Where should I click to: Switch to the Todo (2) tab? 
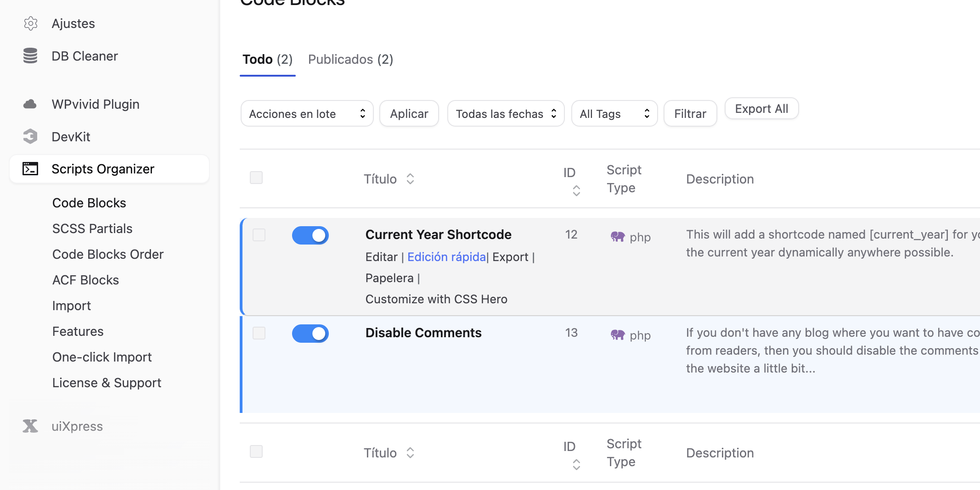click(268, 60)
